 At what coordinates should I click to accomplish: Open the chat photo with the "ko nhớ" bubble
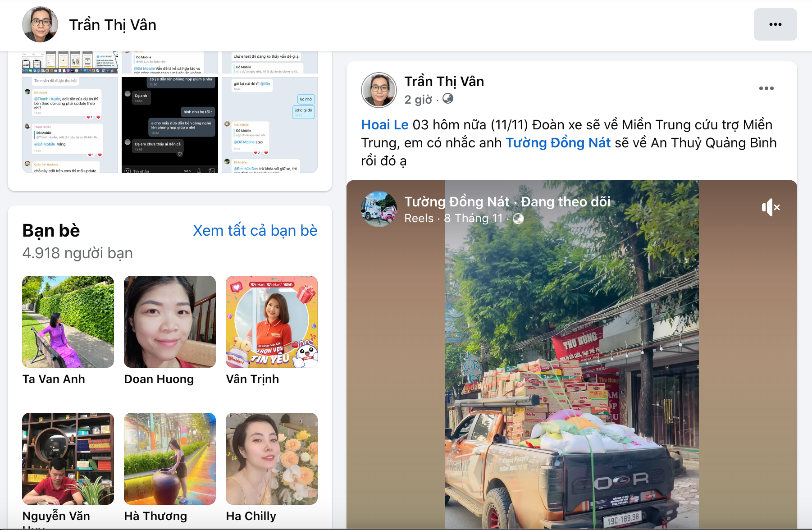pos(269,125)
